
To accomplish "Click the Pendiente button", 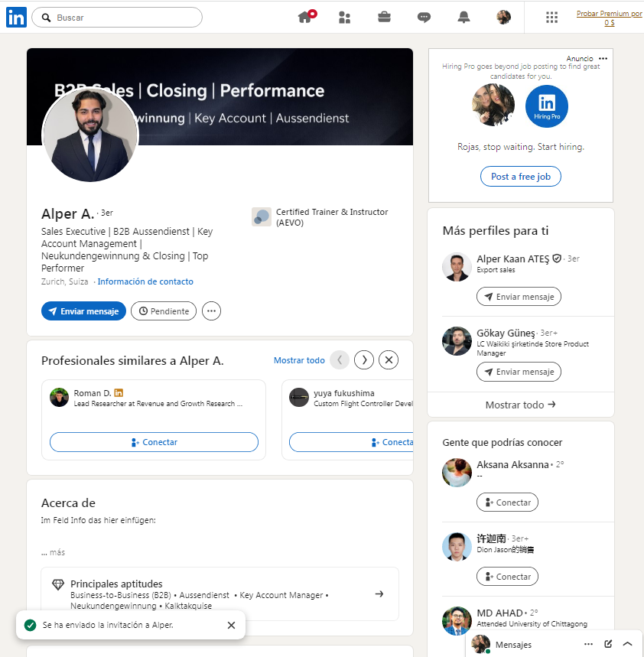I will [164, 311].
